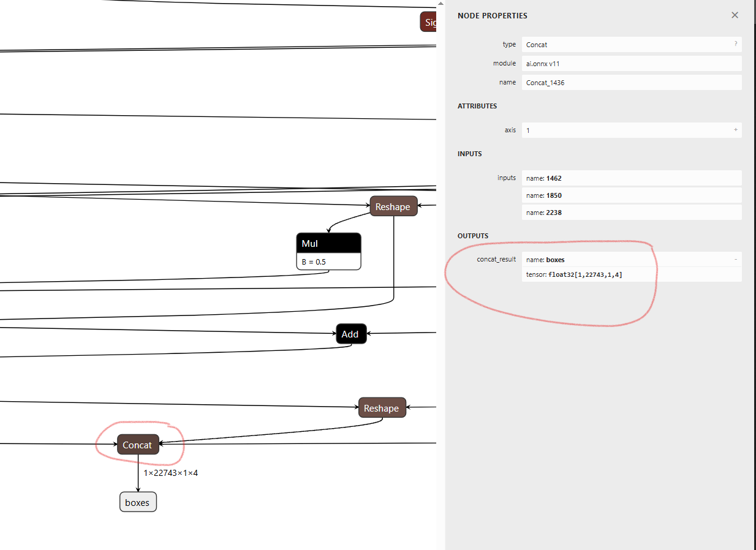Close the Node Properties panel
This screenshot has height=550, width=756.
pyautogui.click(x=735, y=15)
